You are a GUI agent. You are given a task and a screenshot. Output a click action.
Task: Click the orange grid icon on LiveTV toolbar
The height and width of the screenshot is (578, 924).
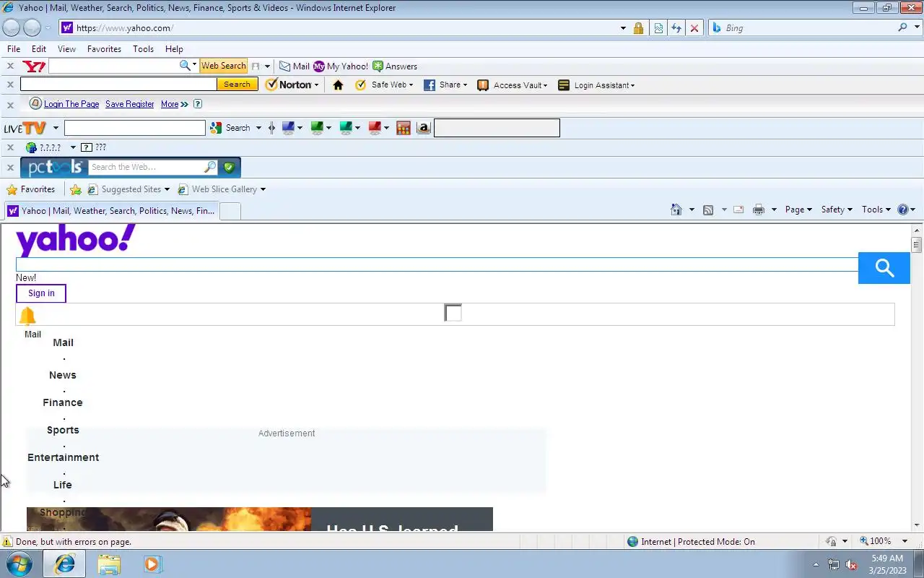[404, 128]
